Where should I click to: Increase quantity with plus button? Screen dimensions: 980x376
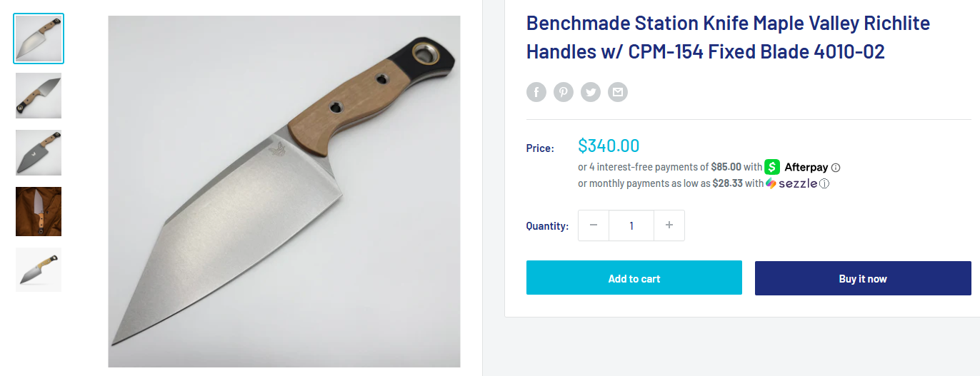point(669,225)
